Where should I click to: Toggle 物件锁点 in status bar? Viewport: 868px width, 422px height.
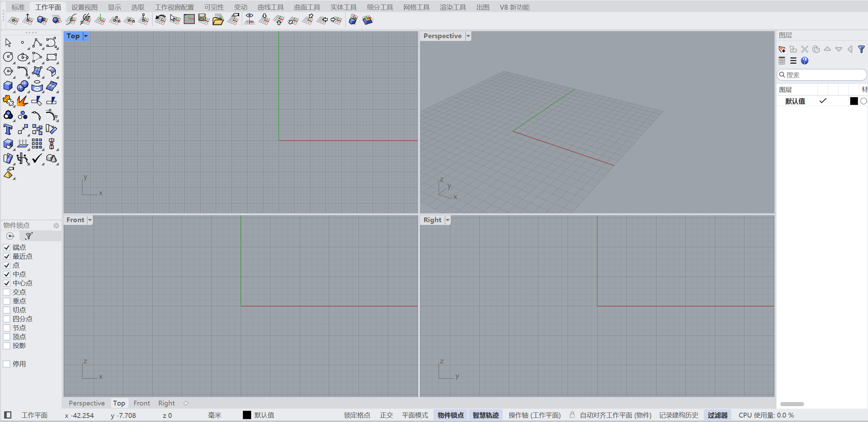[x=451, y=415]
